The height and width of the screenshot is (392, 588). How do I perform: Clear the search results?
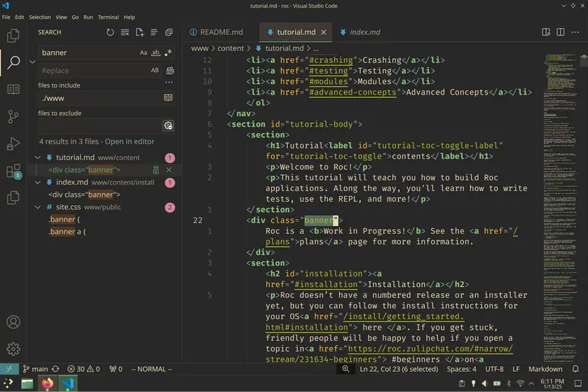click(x=125, y=32)
